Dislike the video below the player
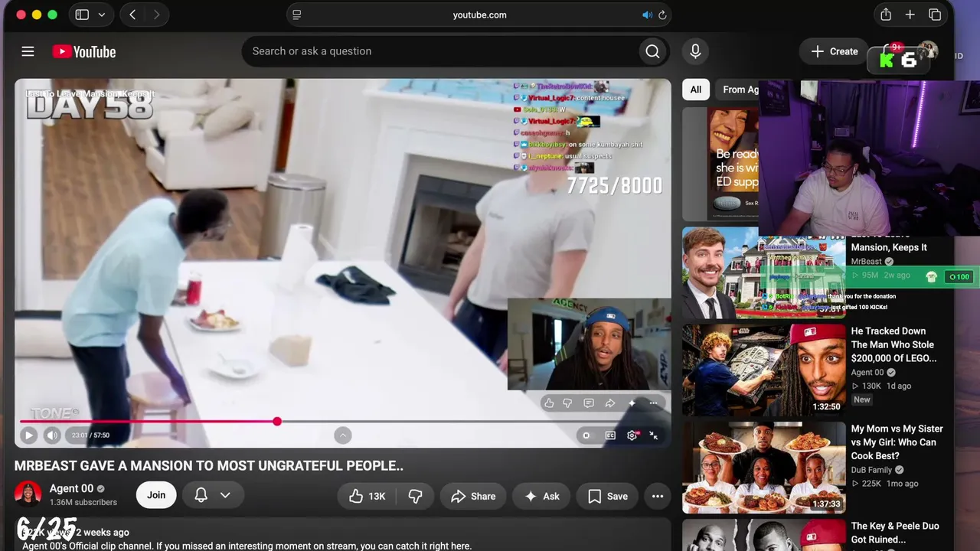Image resolution: width=980 pixels, height=551 pixels. [415, 496]
